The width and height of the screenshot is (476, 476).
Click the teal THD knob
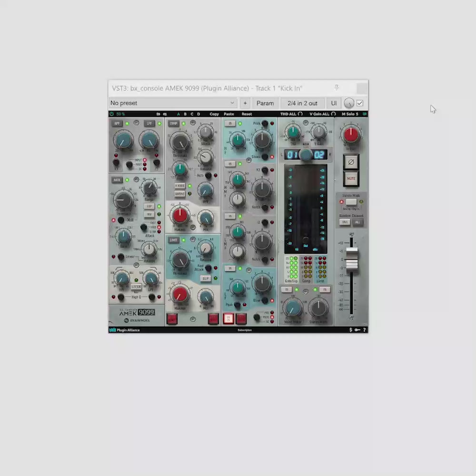pyautogui.click(x=293, y=132)
